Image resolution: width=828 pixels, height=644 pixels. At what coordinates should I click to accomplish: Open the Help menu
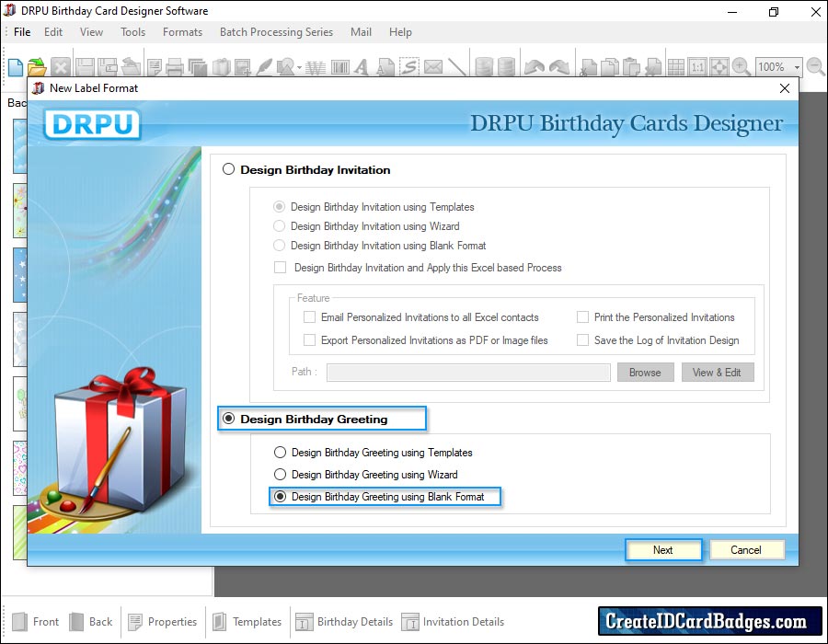[x=400, y=31]
